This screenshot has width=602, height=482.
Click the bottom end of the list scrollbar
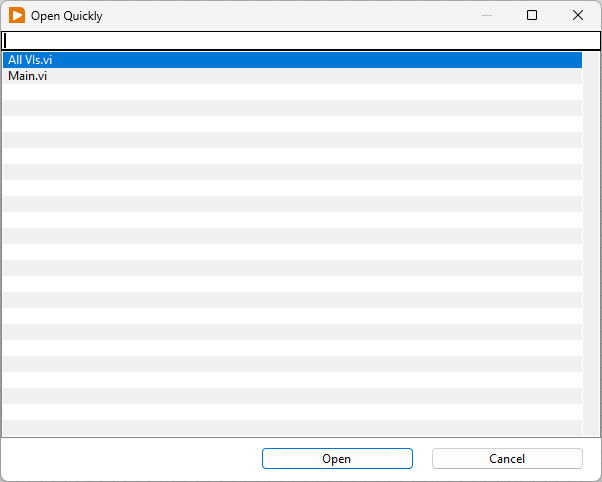pos(591,430)
